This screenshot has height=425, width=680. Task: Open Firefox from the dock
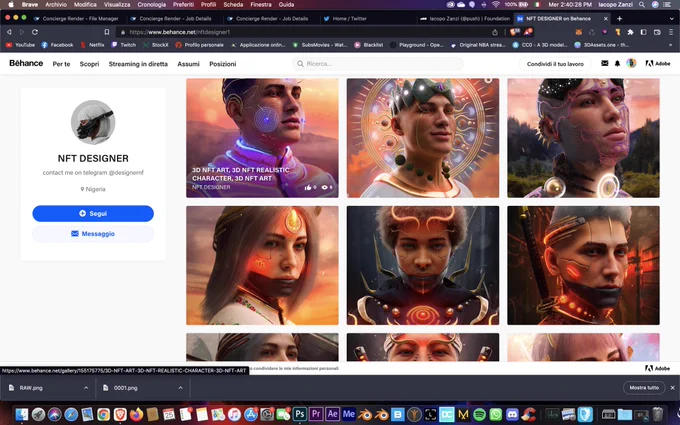tap(137, 414)
